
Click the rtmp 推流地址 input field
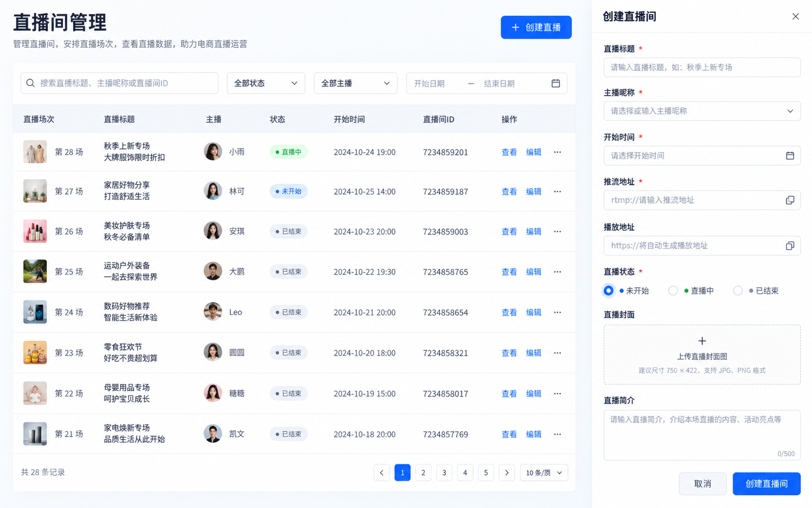point(702,200)
